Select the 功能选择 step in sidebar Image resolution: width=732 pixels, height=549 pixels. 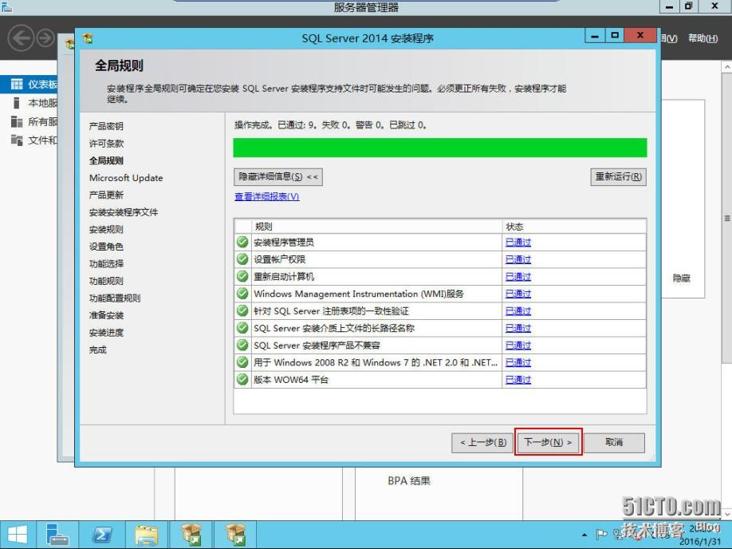tap(106, 264)
